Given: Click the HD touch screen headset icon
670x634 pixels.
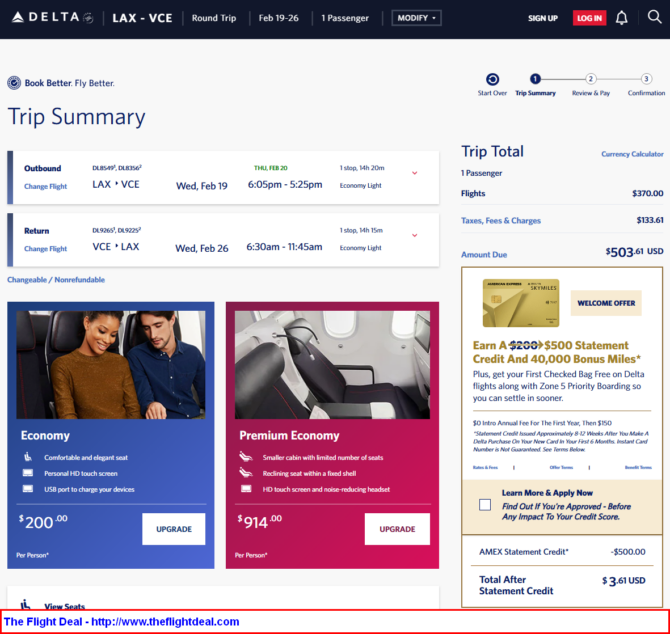Looking at the screenshot, I should [246, 488].
